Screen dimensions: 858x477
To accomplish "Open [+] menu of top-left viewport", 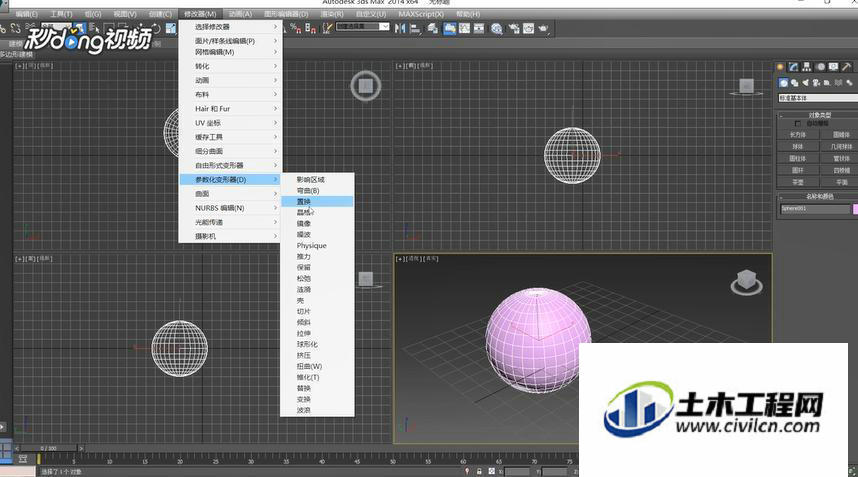I will click(19, 66).
